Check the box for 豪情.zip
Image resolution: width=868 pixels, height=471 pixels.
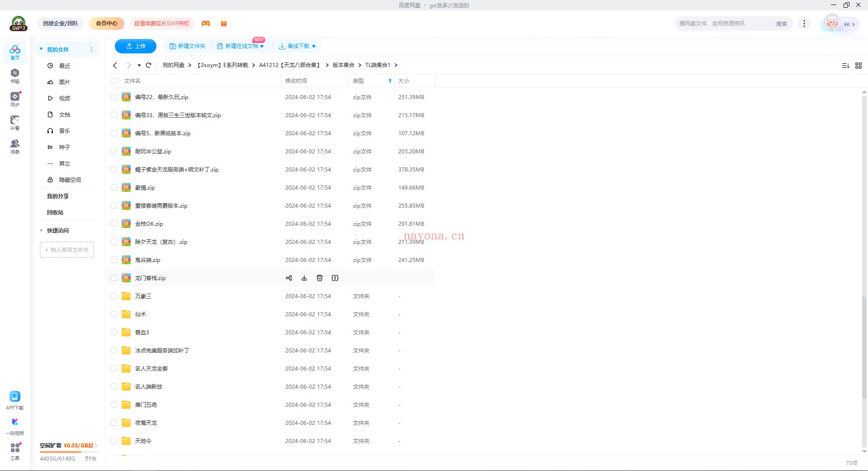point(114,187)
